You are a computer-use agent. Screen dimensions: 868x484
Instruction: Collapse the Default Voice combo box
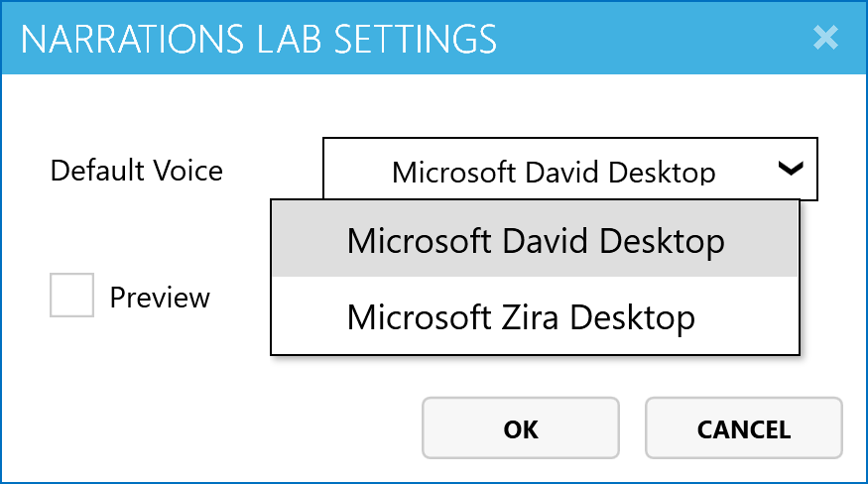(x=791, y=170)
